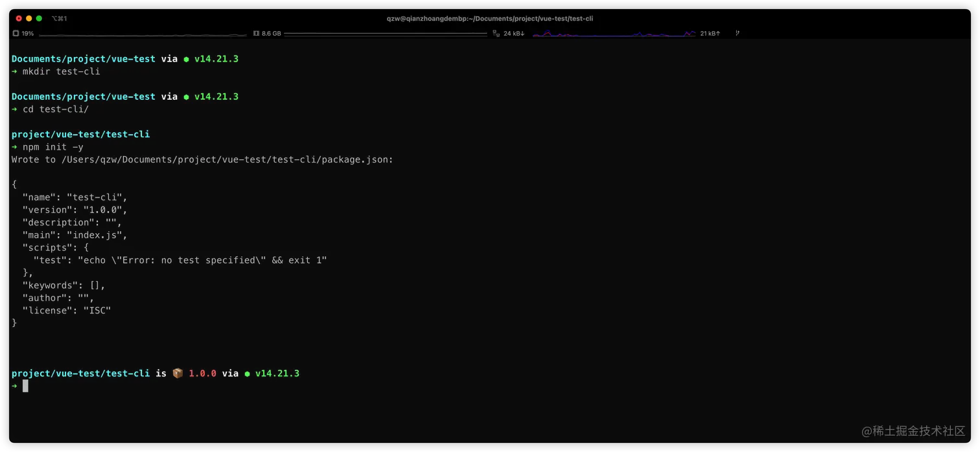Screen dimensions: 980x452
Task: Click the CPU usage graph line
Action: (x=143, y=34)
